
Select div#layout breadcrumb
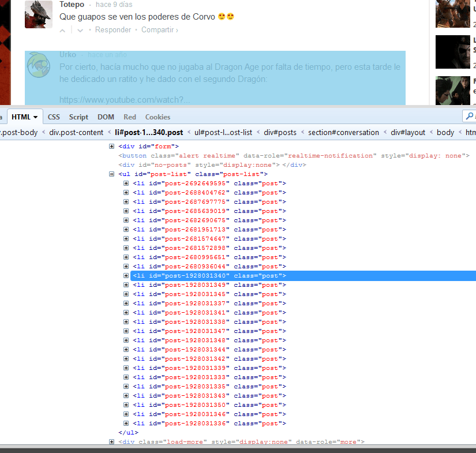click(408, 132)
